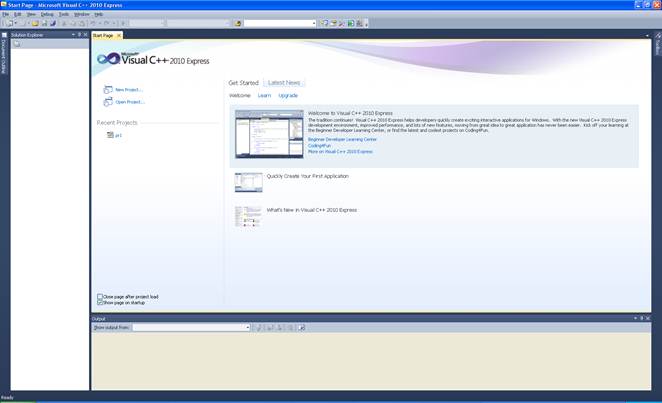
Task: Click the Solution Explorer properties icon
Action: [17, 44]
